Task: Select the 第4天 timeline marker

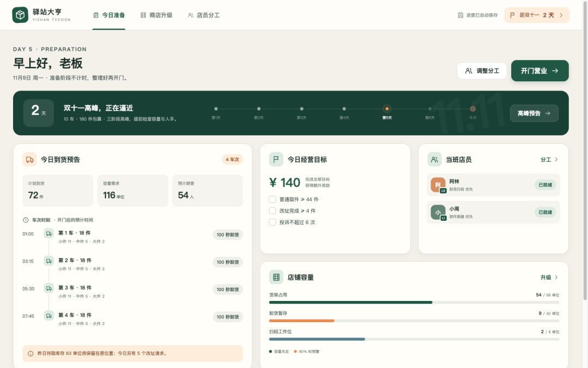Action: coord(344,109)
